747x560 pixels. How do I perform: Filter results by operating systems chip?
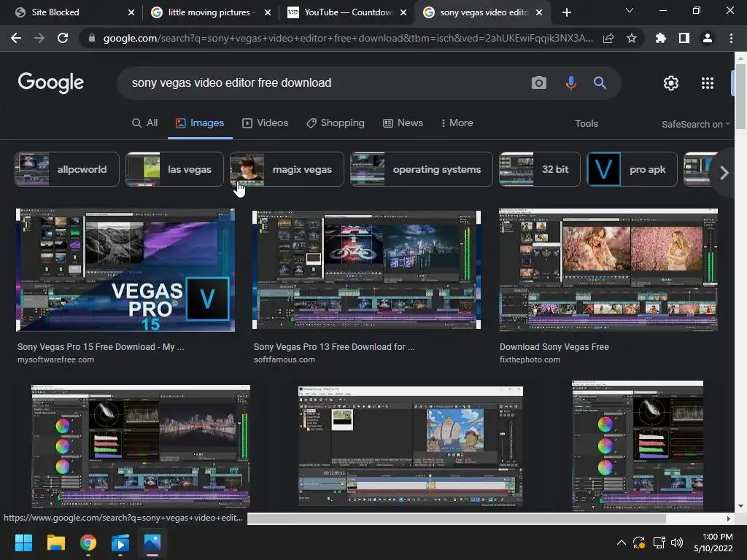[422, 169]
